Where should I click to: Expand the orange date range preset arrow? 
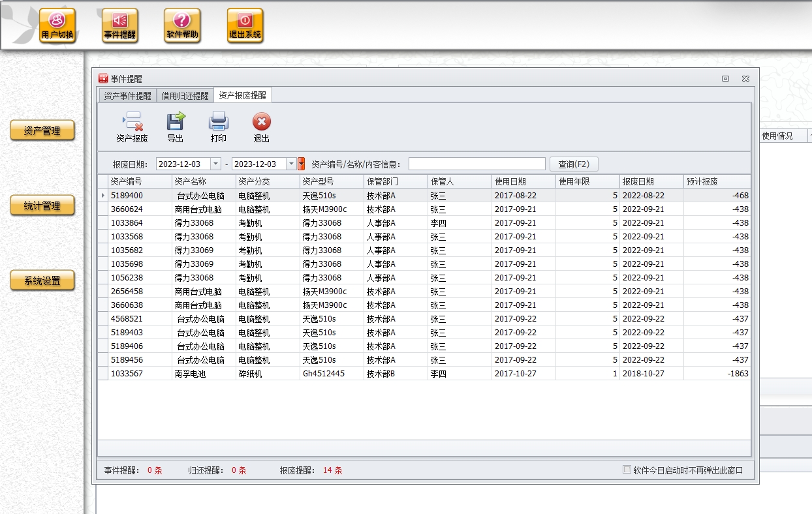301,164
